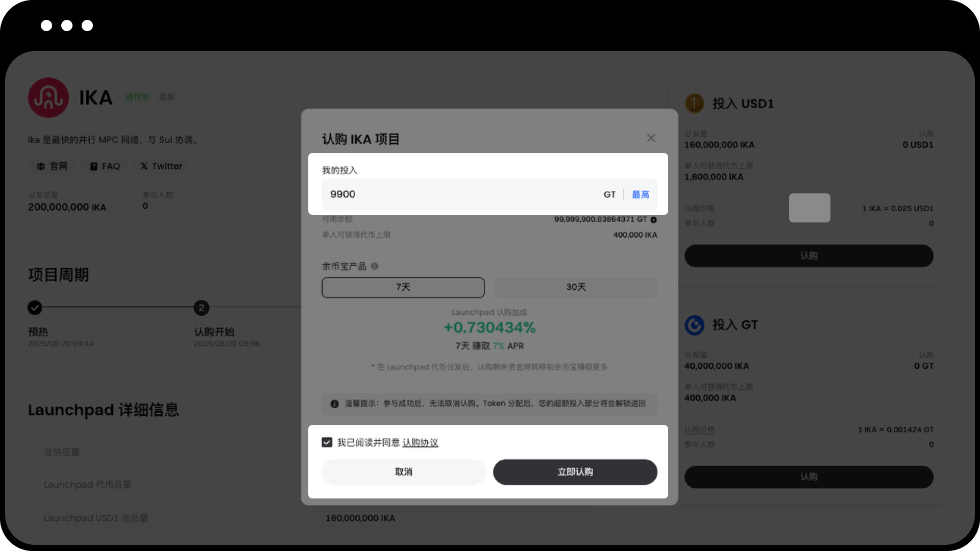This screenshot has width=980, height=551.
Task: Click the GT token logo icon
Action: 694,325
